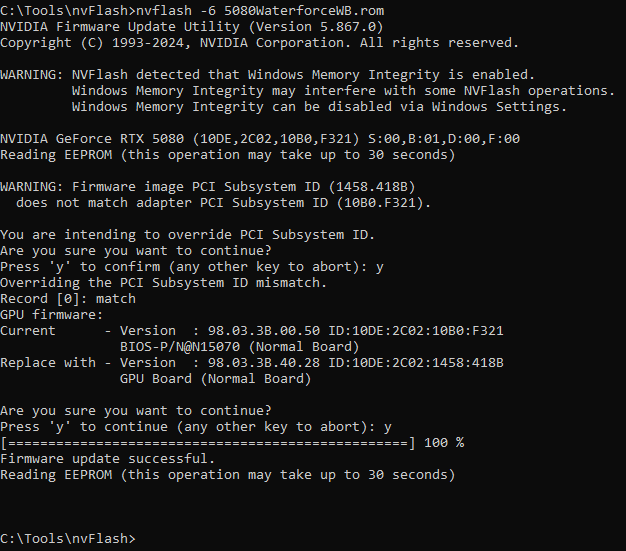Click the BIOS-P/N@N15070 text
This screenshot has width=626, height=551.
(183, 347)
